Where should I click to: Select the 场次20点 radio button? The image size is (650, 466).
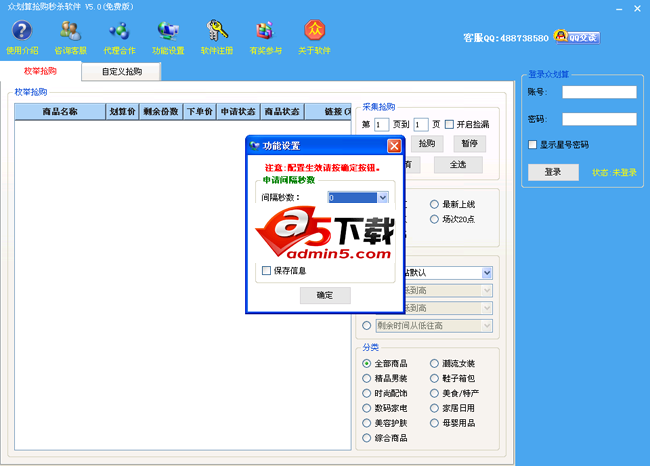434,219
